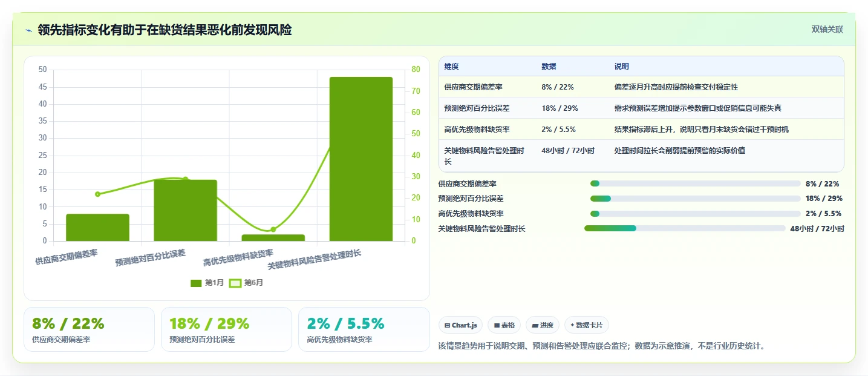The height and width of the screenshot is (376, 868).
Task: Click the line point above 供应商交期偏差率
Action: pyautogui.click(x=97, y=194)
